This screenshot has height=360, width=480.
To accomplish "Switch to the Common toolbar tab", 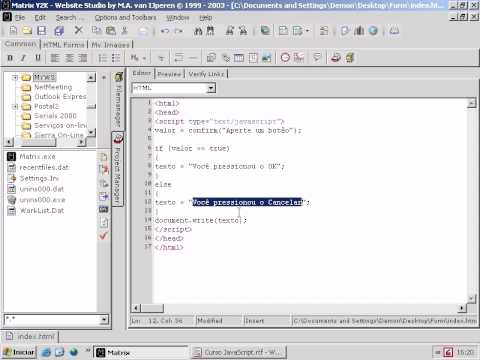I will (x=20, y=44).
